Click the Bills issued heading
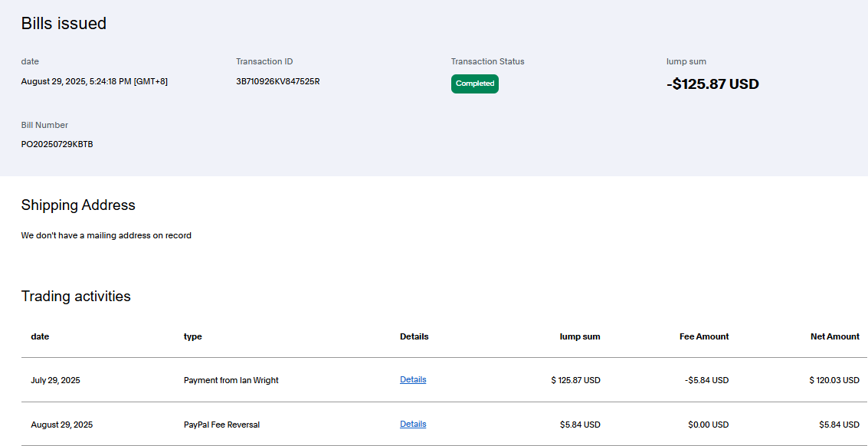The width and height of the screenshot is (868, 446). (x=64, y=24)
